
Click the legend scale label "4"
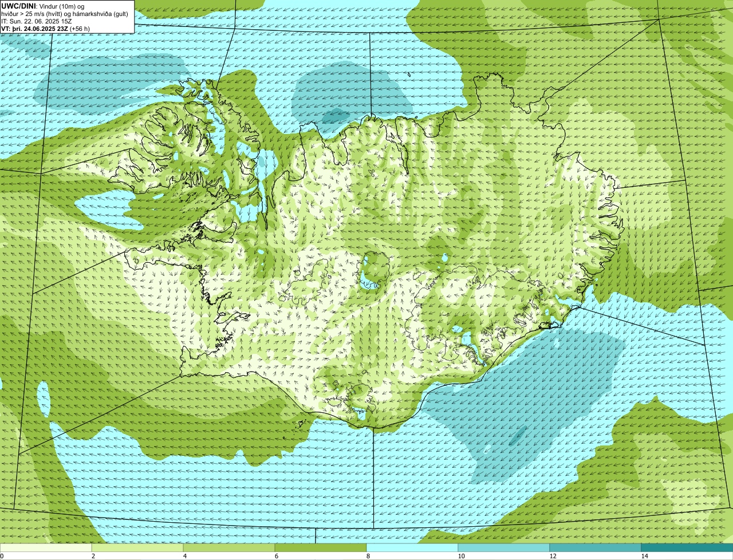click(x=184, y=556)
